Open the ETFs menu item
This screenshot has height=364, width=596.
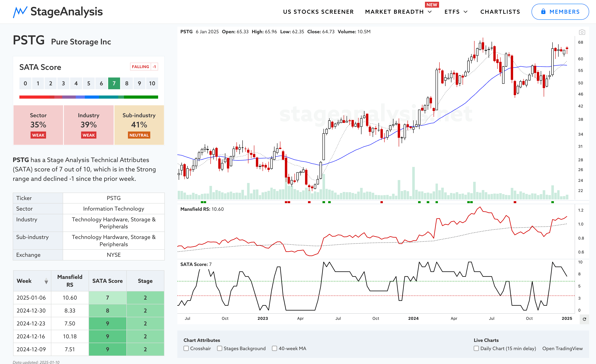click(x=452, y=12)
